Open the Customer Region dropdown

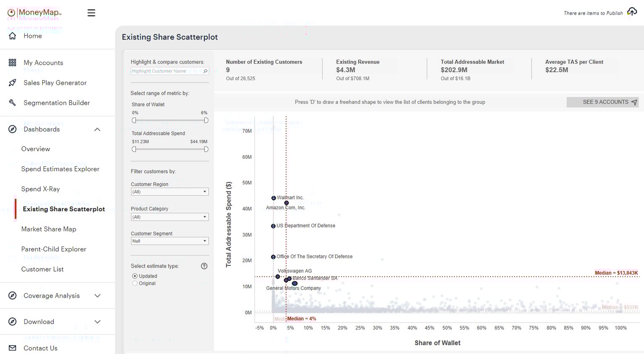pyautogui.click(x=169, y=191)
